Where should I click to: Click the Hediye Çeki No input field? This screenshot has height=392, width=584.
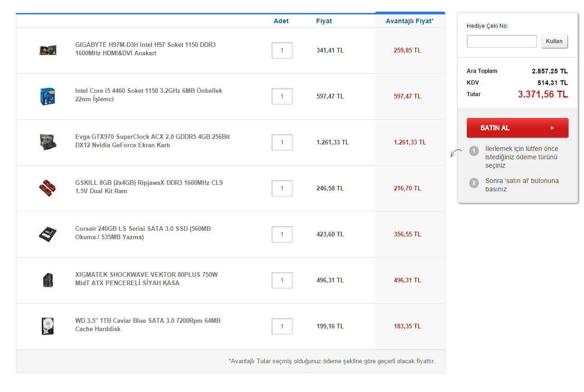[501, 41]
